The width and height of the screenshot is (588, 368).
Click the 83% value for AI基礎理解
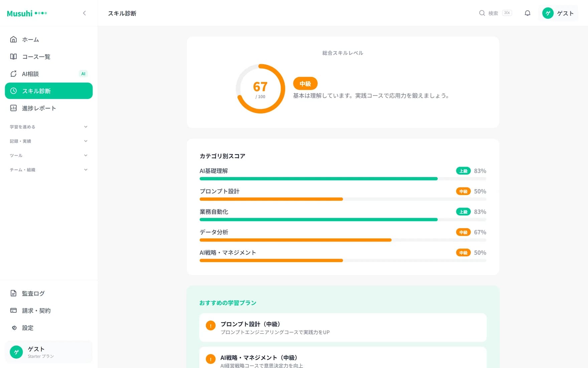coord(480,171)
